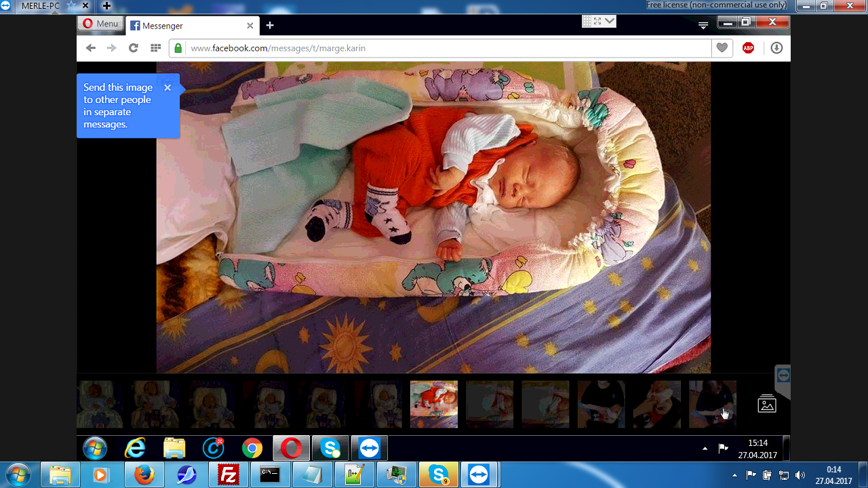Open Opera Speed Dial start page grid

155,48
